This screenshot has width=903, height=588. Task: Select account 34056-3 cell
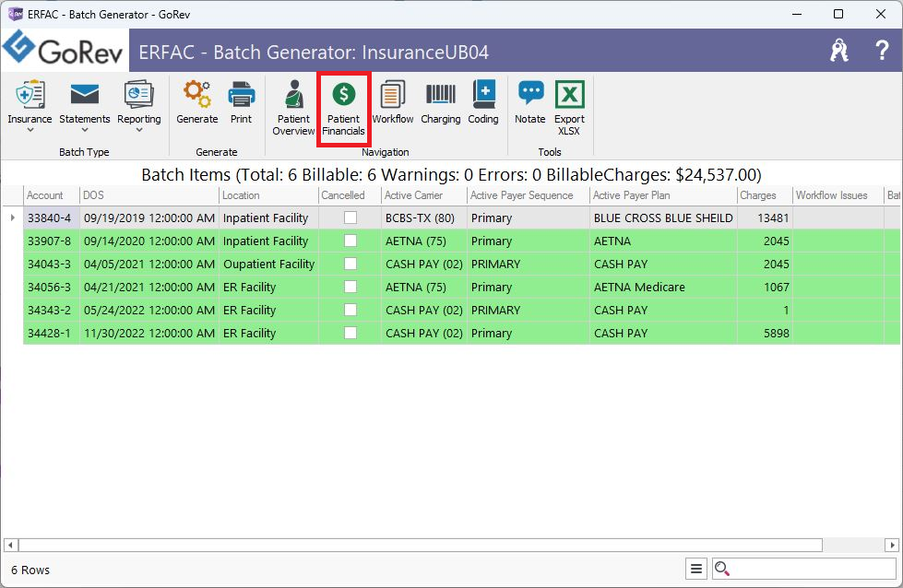point(52,287)
